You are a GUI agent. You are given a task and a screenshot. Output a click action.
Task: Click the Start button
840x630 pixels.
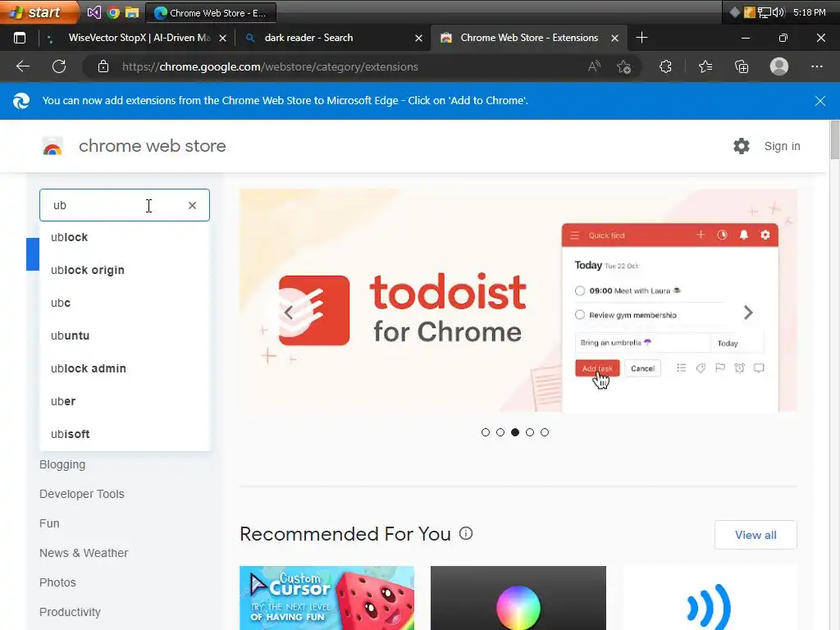point(38,12)
